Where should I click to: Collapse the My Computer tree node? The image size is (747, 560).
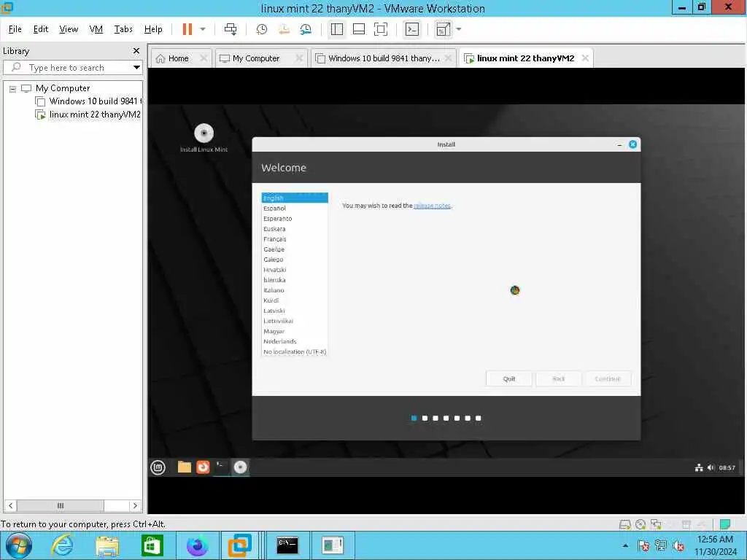click(13, 88)
